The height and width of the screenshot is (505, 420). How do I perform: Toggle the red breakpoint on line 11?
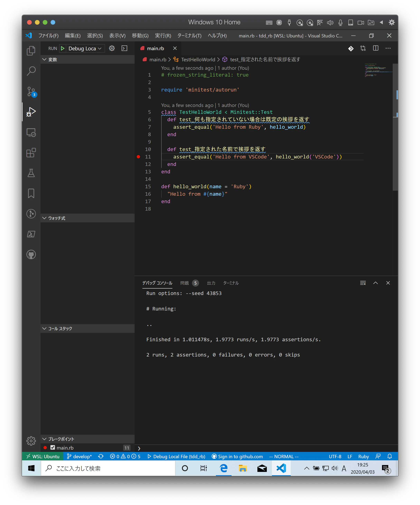pos(138,157)
